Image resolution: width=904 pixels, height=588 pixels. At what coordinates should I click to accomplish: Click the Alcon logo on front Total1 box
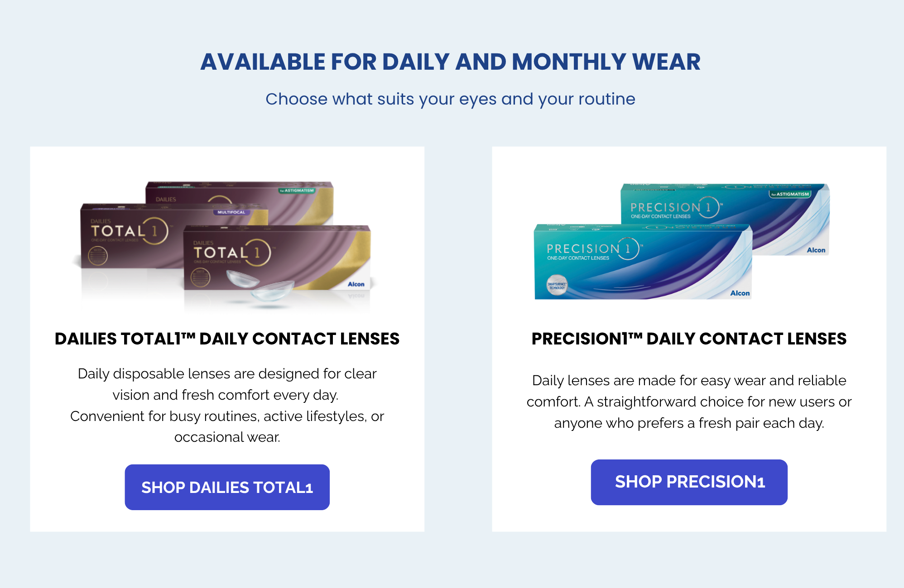(356, 284)
